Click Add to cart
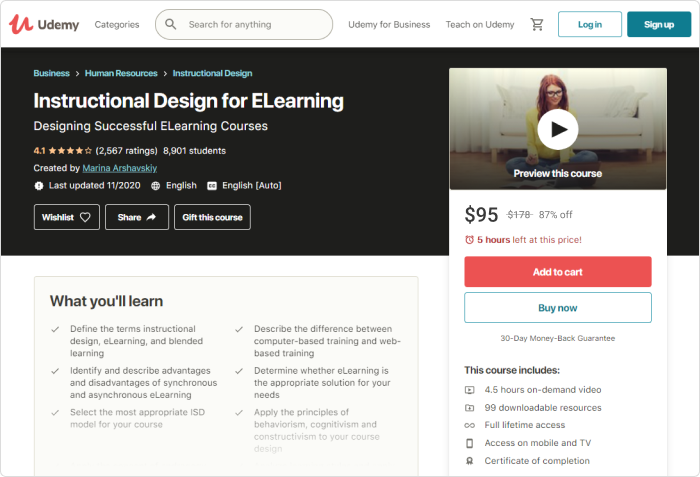This screenshot has width=700, height=477. click(x=558, y=272)
